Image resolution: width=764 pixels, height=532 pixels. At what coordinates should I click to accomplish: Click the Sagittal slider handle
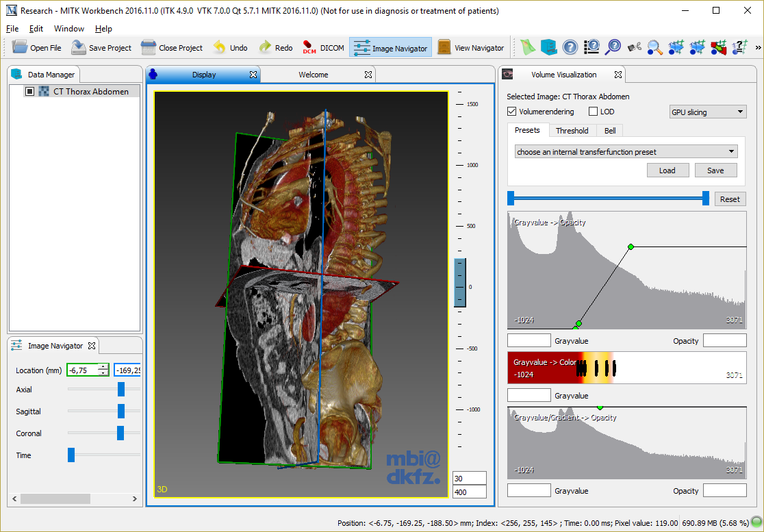coord(121,411)
